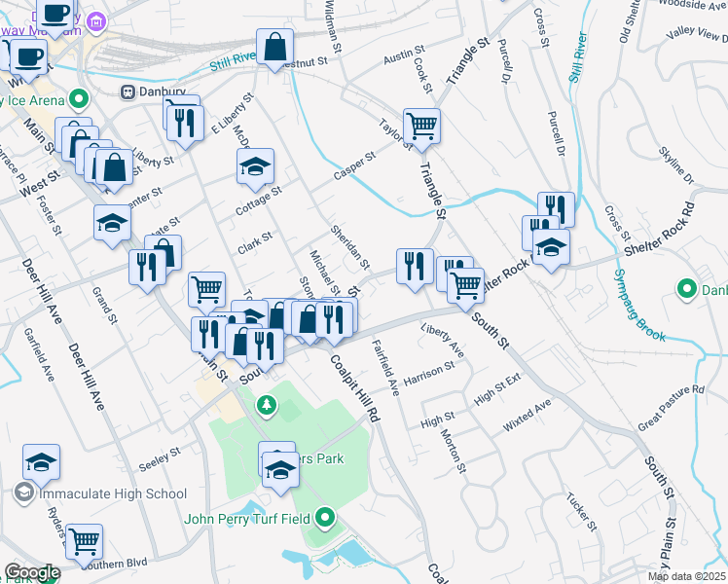Viewport: 728px width, 584px height.
Task: Select the Danbury train station icon
Action: coord(127,91)
